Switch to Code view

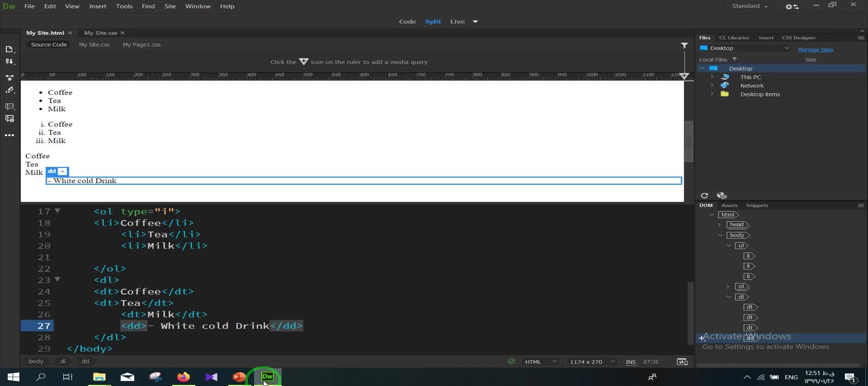pos(407,22)
